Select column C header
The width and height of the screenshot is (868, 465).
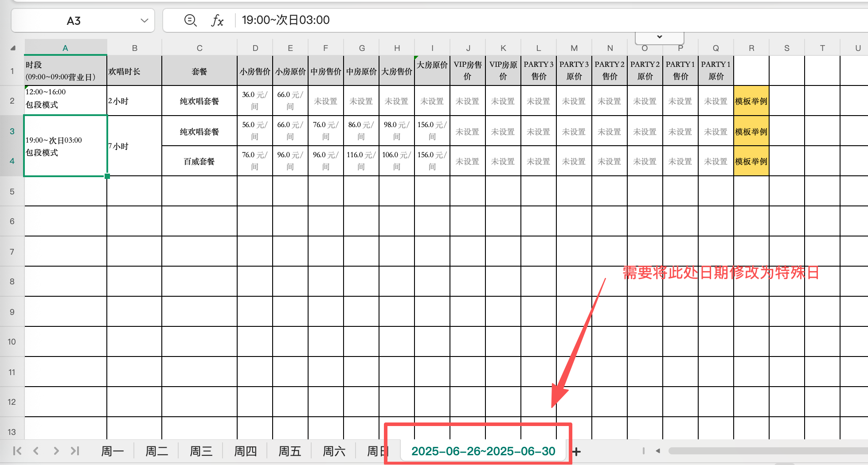(x=199, y=48)
